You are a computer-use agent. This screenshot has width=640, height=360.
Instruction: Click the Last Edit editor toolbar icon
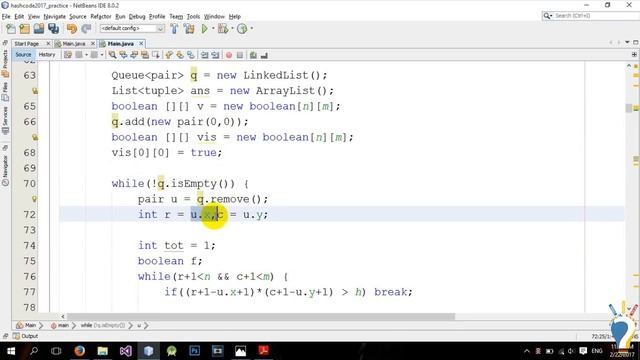point(68,55)
